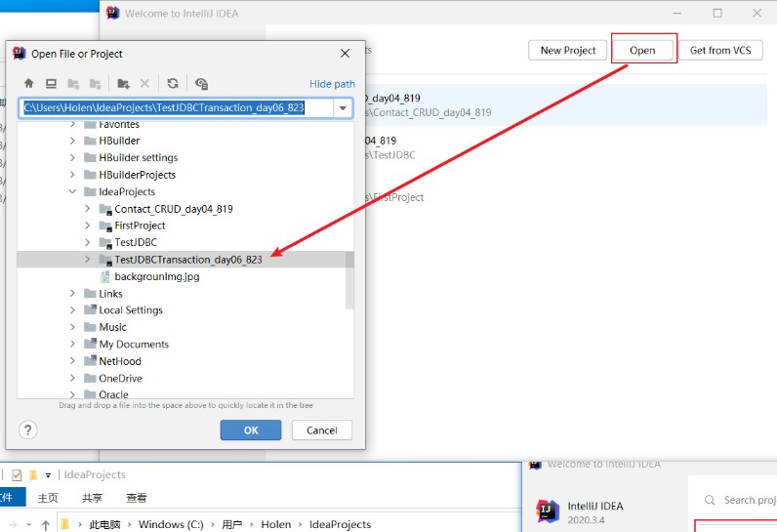Click the file tree vertical scrollbar
Screen dimensions: 777x532
click(349, 280)
